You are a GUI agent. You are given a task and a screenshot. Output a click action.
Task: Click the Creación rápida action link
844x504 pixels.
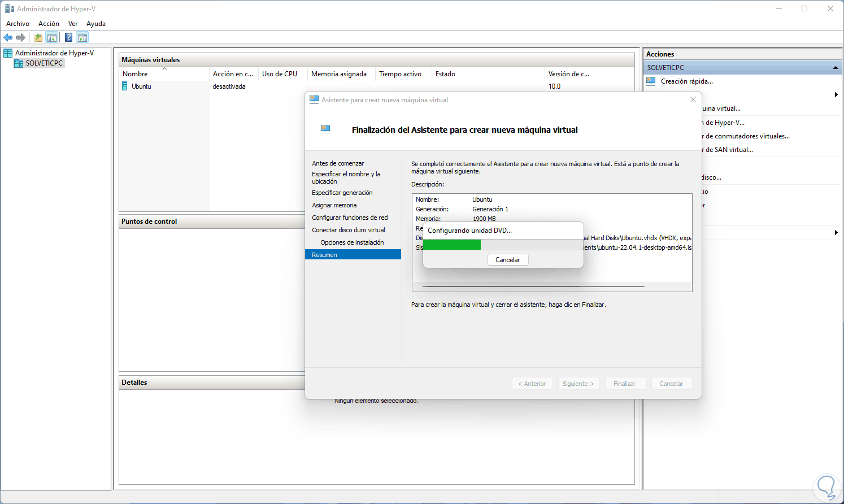[x=687, y=81]
